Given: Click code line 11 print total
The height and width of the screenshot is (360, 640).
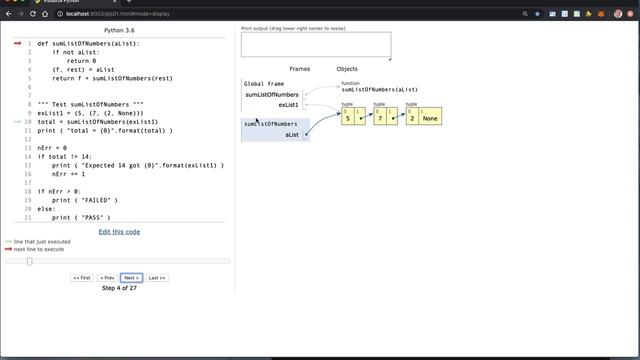Looking at the screenshot, I should [105, 131].
